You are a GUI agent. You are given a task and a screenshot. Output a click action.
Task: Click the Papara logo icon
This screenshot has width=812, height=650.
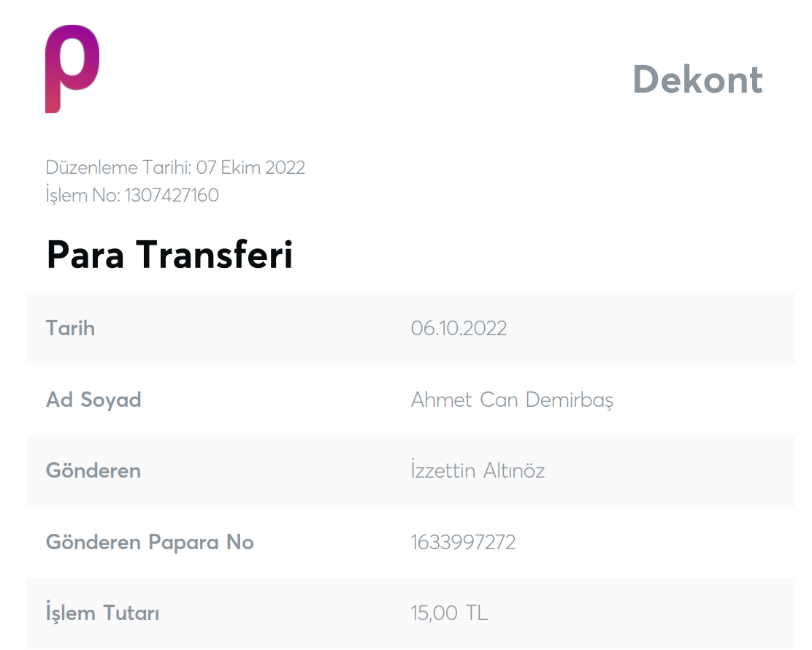click(72, 69)
